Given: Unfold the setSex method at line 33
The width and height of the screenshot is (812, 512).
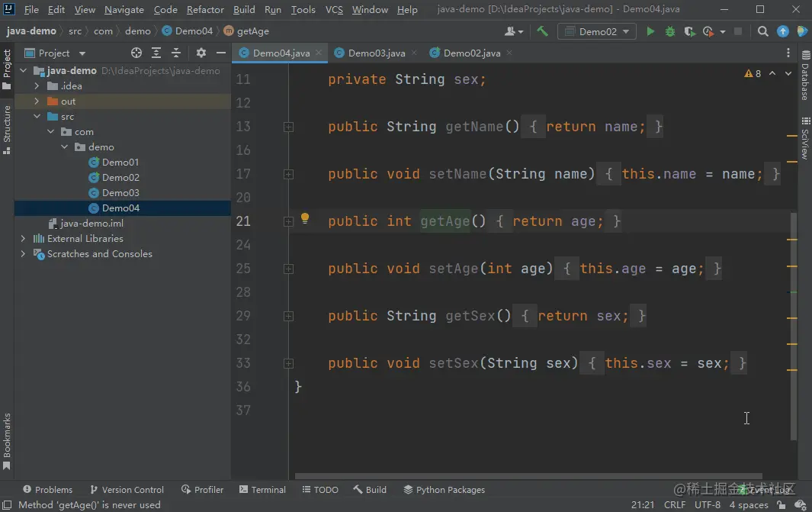Looking at the screenshot, I should click(x=288, y=364).
